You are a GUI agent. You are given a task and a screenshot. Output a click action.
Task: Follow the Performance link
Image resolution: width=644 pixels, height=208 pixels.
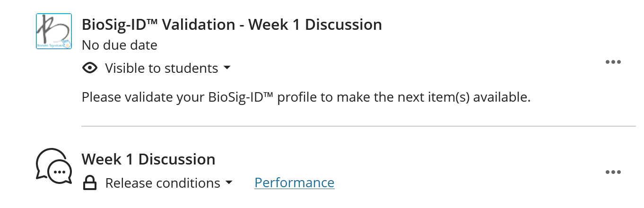coord(294,182)
